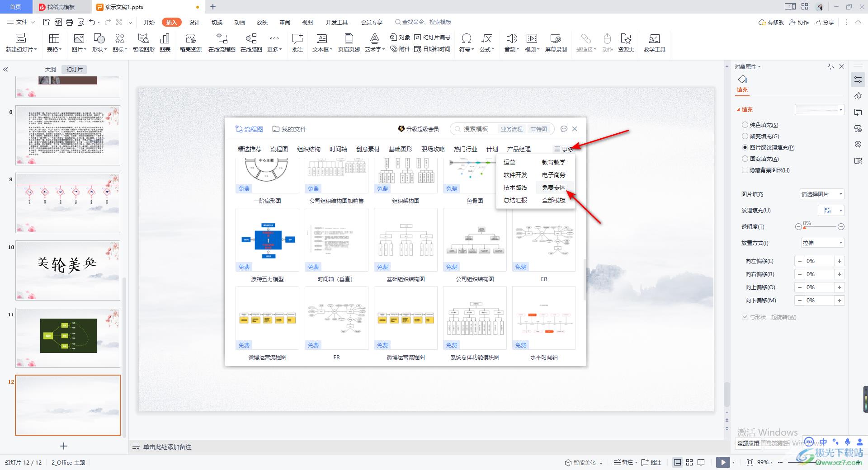Switch to slide sorter view icon
Viewport: 868px width, 470px height.
[x=689, y=462]
